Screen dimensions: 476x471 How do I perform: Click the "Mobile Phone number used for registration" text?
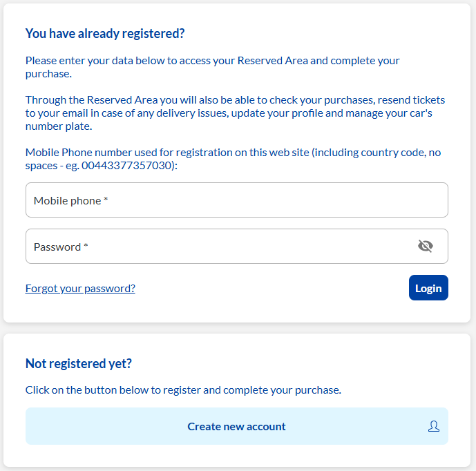tap(233, 159)
